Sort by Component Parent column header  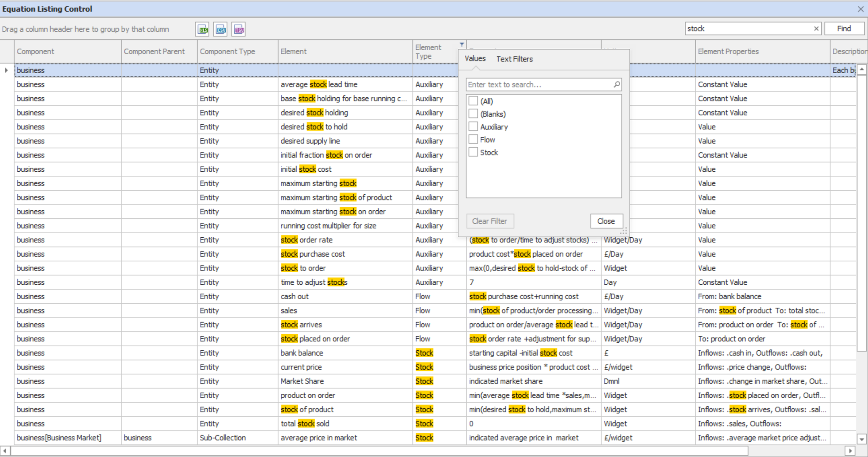coord(159,52)
